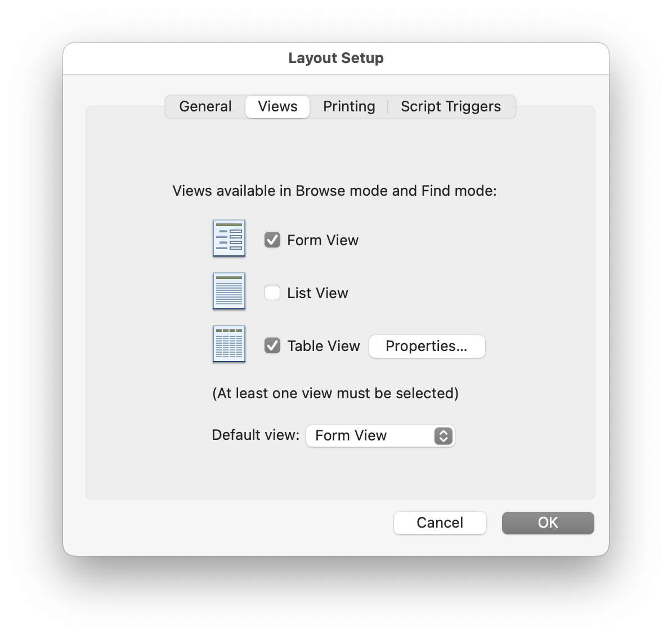
Task: Click the List View layout icon
Action: [229, 291]
